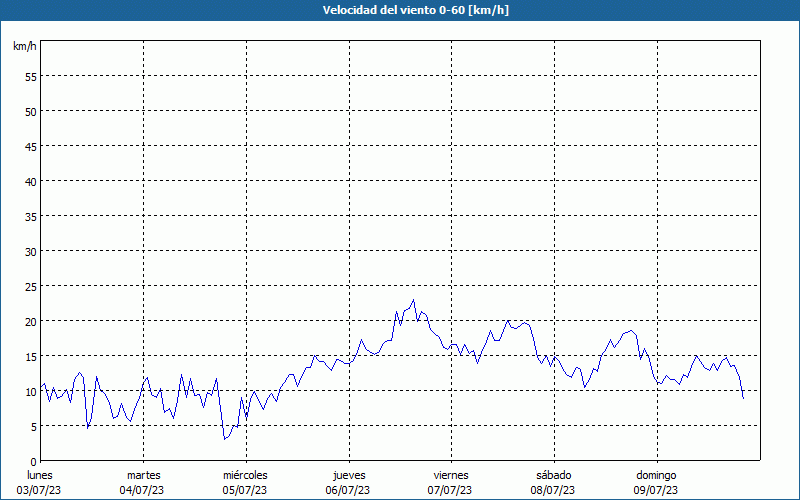Click the y-axis value 55
The image size is (800, 500).
31,77
